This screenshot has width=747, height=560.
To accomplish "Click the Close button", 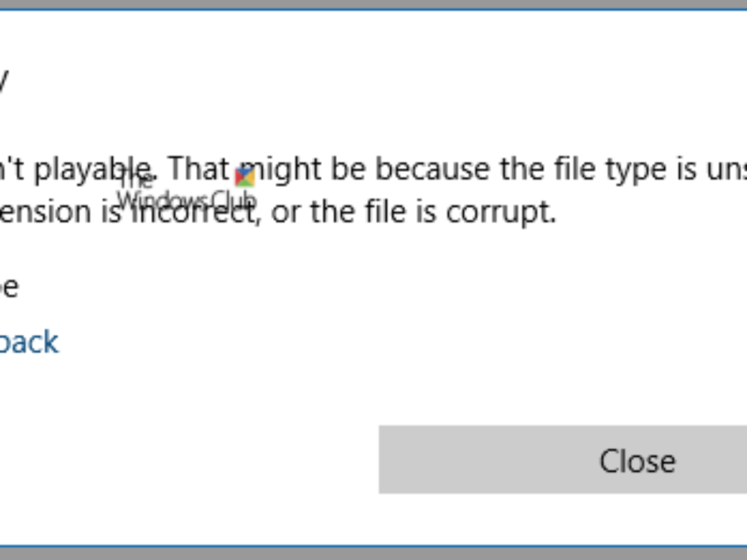I will (636, 460).
